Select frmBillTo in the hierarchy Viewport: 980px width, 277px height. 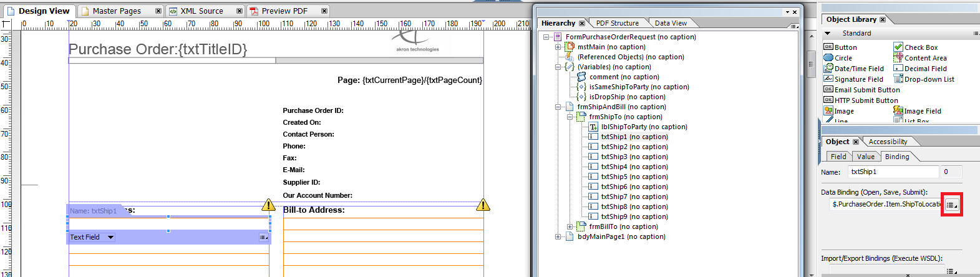click(623, 226)
